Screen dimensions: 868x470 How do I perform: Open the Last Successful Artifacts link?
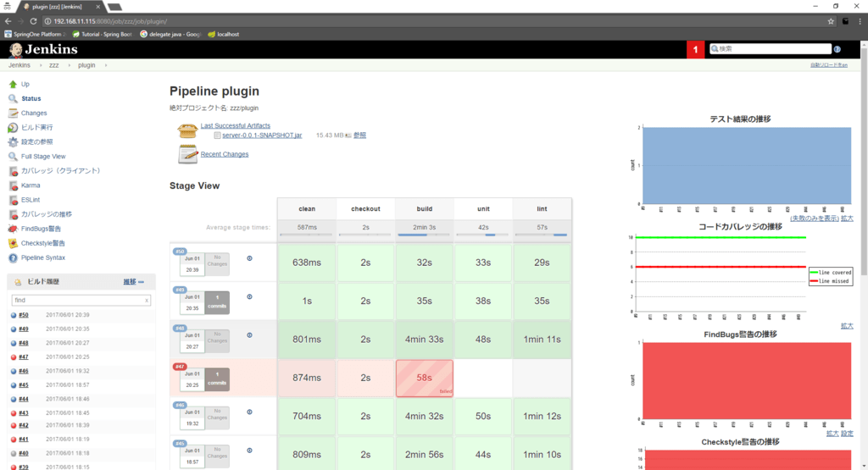(x=235, y=125)
